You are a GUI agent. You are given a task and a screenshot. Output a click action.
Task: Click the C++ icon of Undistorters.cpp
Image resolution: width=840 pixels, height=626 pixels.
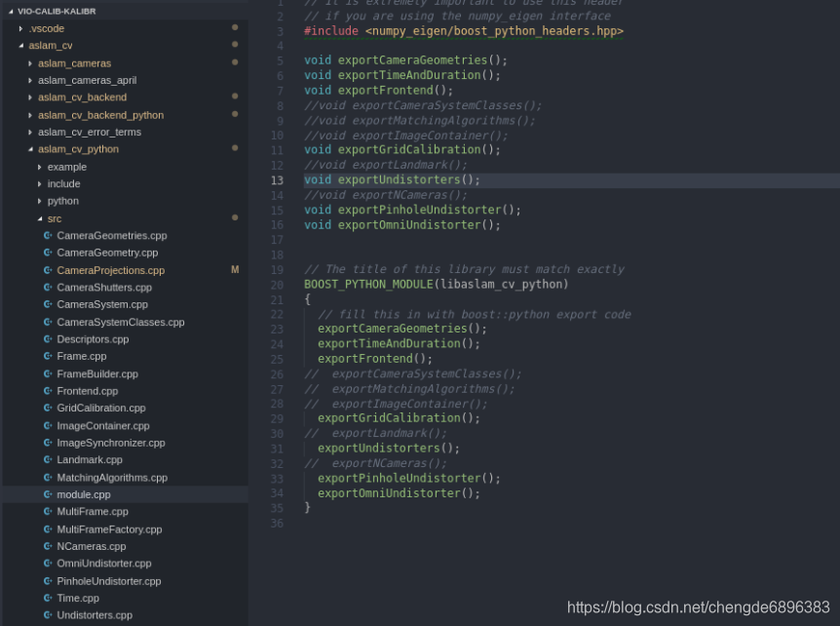(x=48, y=615)
